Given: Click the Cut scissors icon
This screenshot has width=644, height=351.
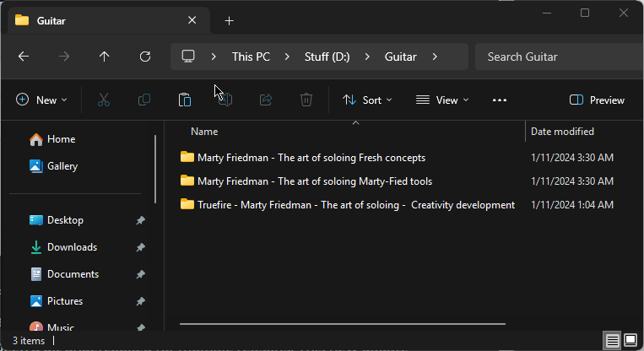Looking at the screenshot, I should point(104,100).
